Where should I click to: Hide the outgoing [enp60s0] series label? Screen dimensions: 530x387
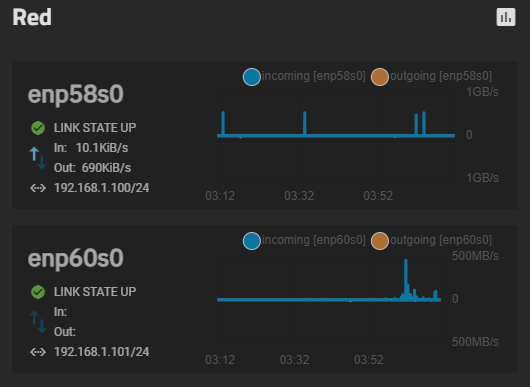(x=441, y=240)
